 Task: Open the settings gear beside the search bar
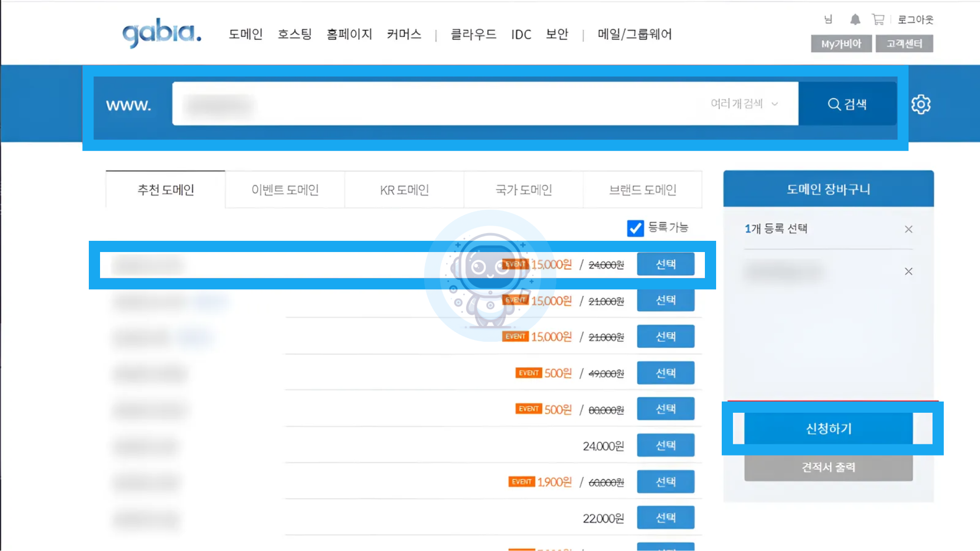pyautogui.click(x=920, y=104)
